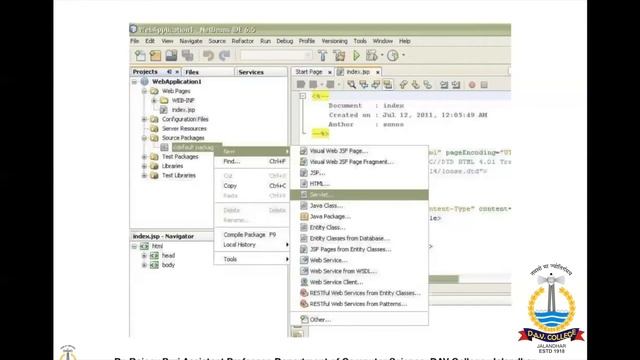The image size is (640, 360).
Task: Open Local History submenu
Action: click(x=252, y=245)
